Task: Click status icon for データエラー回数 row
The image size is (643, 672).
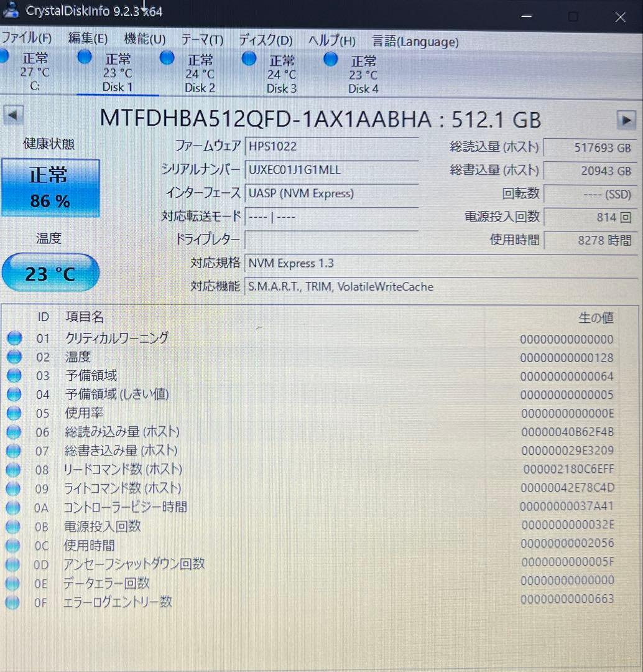Action: [x=12, y=584]
